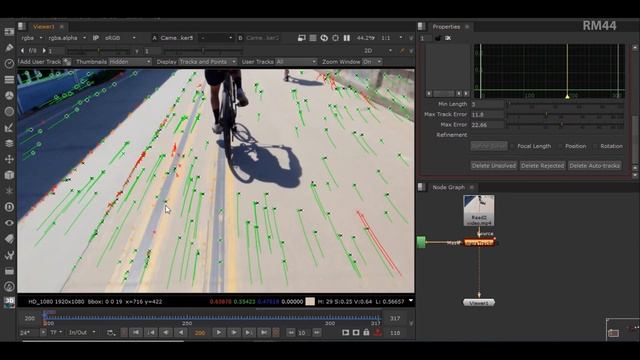The height and width of the screenshot is (360, 640).
Task: Click the Add User Track icon
Action: pos(67,62)
